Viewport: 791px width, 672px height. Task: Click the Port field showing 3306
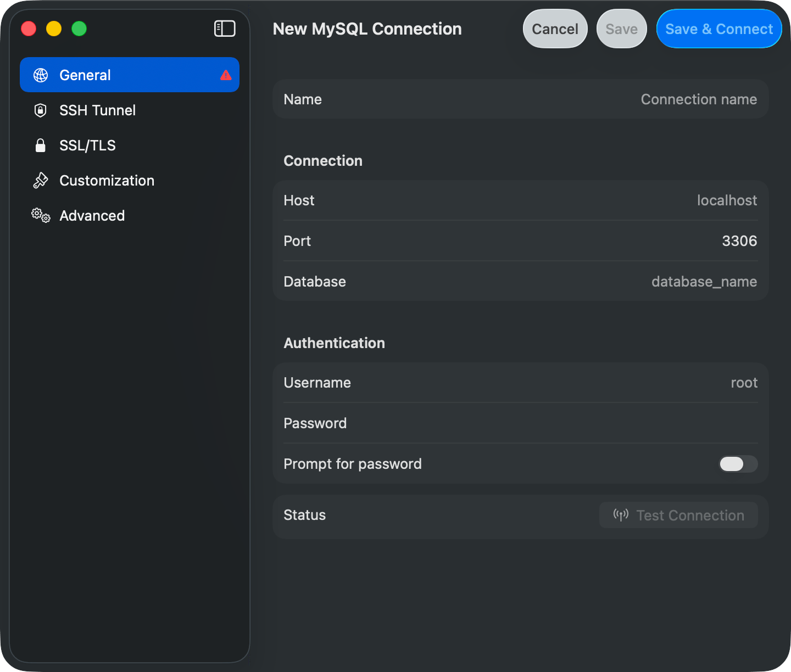click(520, 241)
